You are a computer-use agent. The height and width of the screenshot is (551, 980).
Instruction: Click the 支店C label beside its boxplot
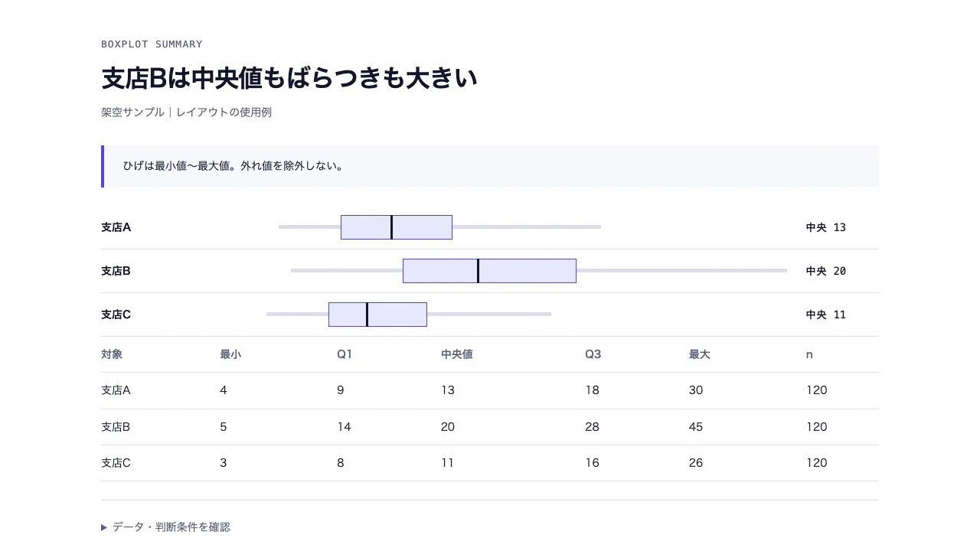116,315
